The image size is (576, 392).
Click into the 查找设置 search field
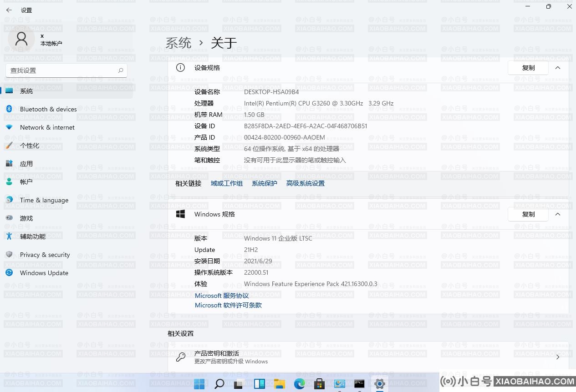point(66,70)
